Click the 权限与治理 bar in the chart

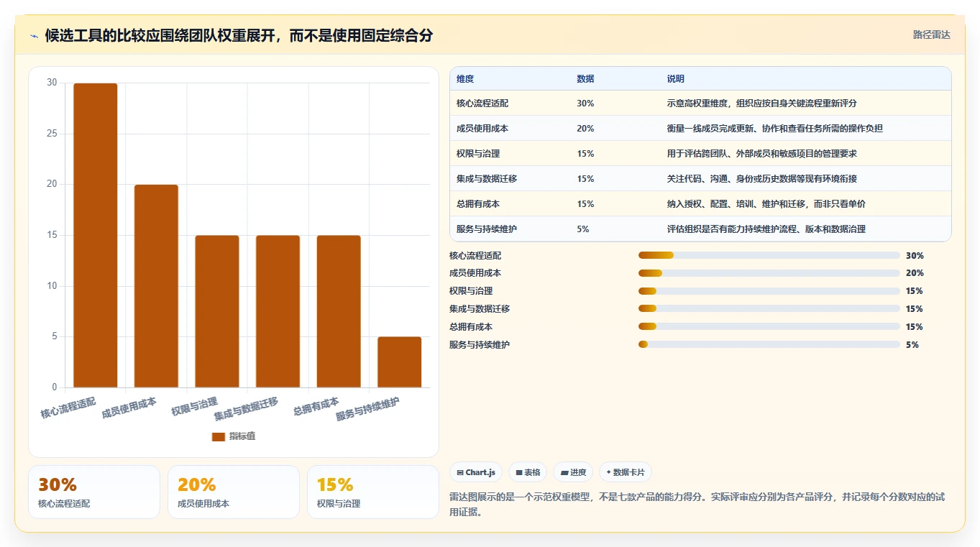coord(217,311)
